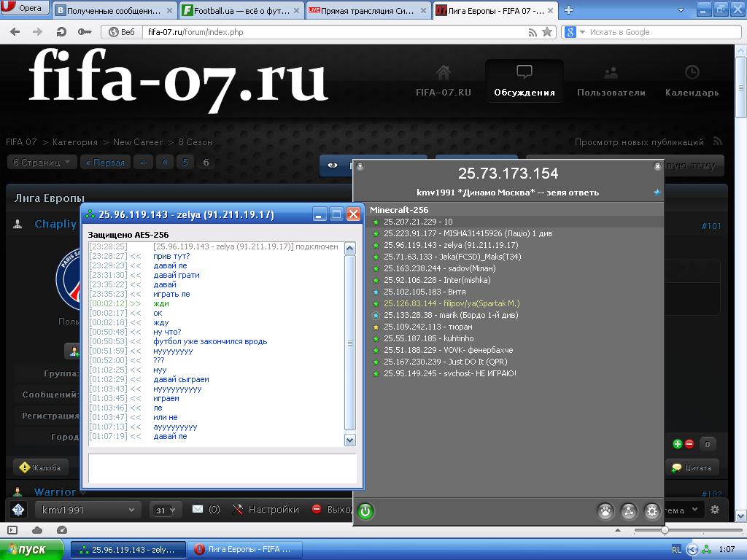
Task: Open 6 Страниц page dropdown
Action: [42, 163]
